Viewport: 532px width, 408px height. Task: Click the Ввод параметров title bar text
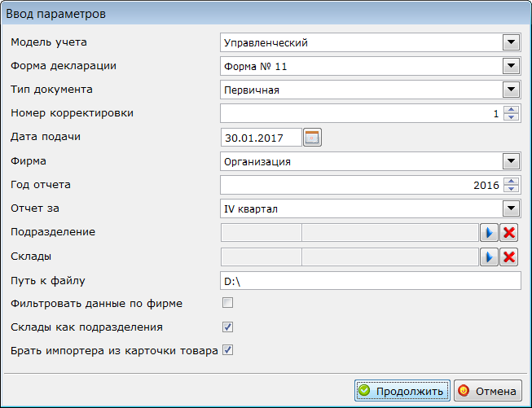point(56,14)
